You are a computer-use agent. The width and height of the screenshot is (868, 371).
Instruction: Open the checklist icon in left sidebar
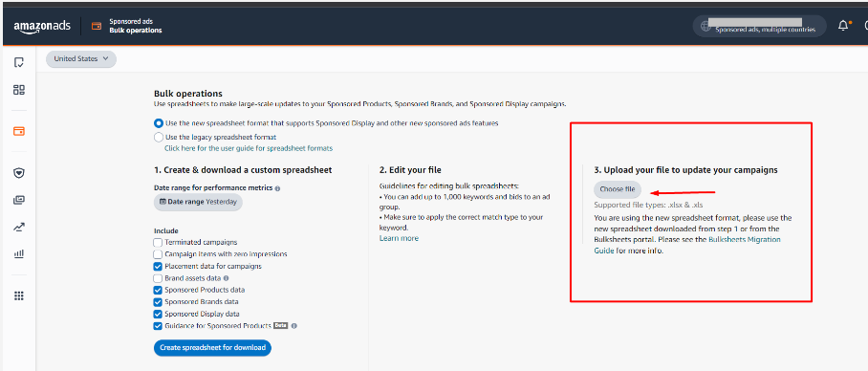coord(19,62)
